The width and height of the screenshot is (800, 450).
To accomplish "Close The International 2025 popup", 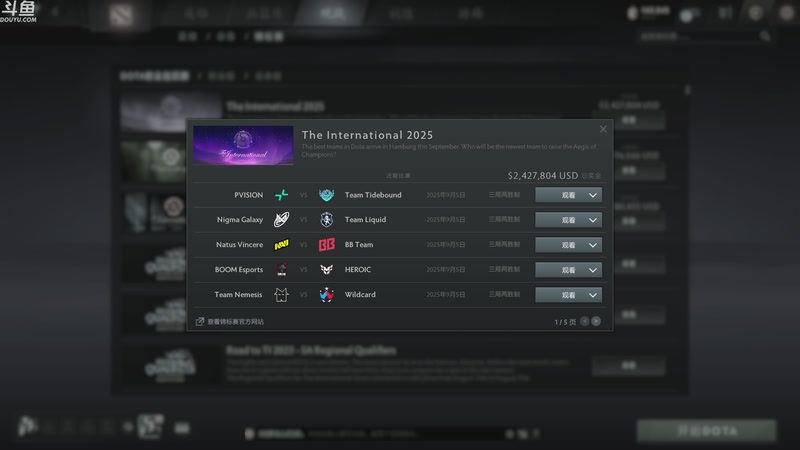I will pos(603,129).
